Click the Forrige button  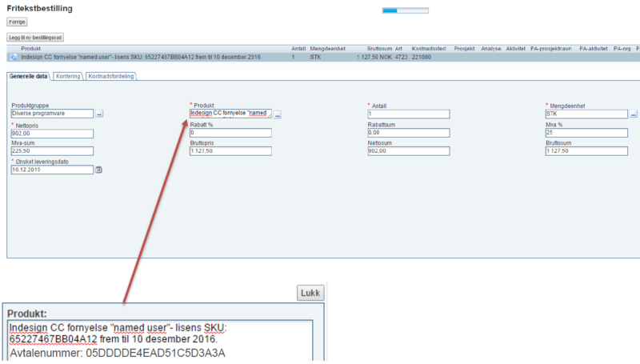tap(17, 22)
